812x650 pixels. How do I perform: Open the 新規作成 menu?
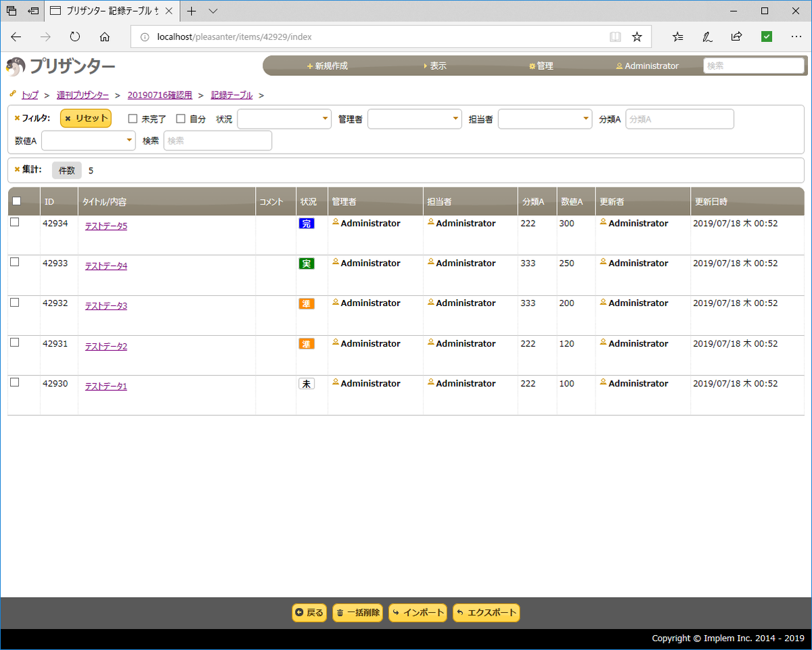328,66
